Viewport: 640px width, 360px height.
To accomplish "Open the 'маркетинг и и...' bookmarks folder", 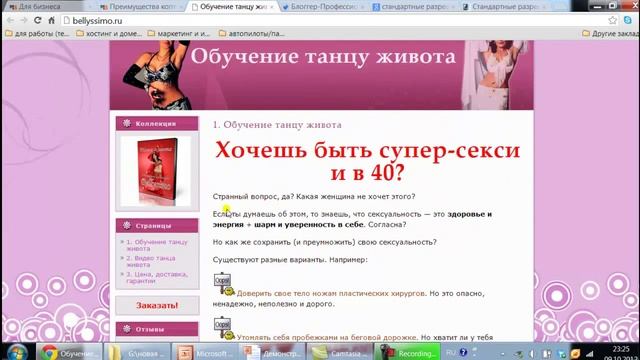I will pyautogui.click(x=178, y=33).
